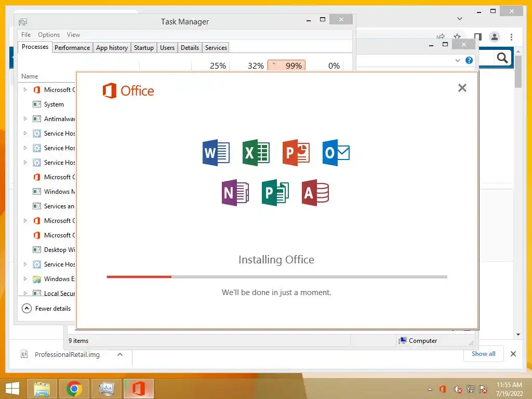Bookmark this page with star icon

click(457, 36)
